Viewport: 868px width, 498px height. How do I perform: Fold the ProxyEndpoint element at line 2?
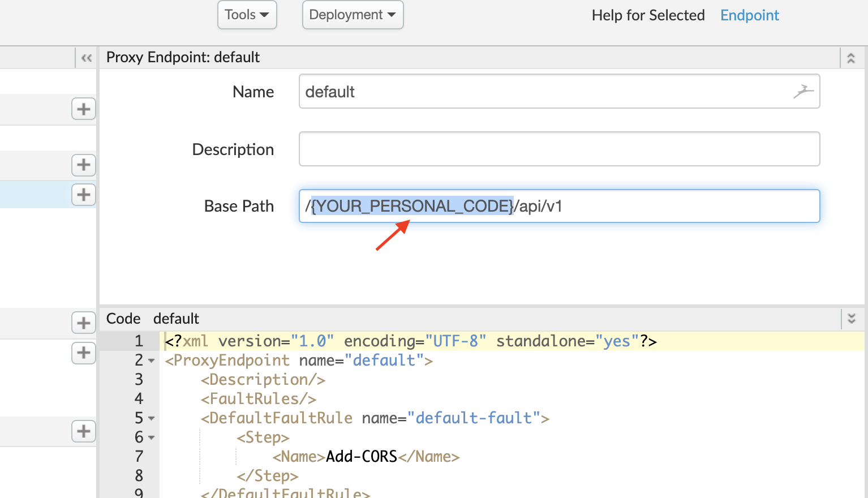tap(151, 360)
